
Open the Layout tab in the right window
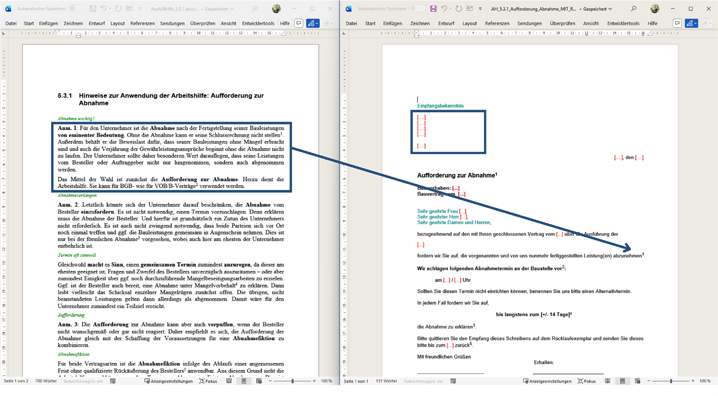(x=469, y=23)
